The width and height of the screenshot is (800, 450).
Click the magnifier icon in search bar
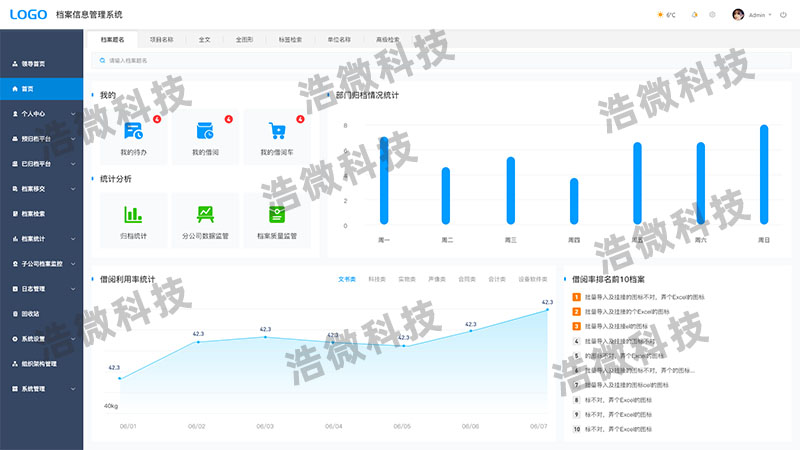click(103, 60)
